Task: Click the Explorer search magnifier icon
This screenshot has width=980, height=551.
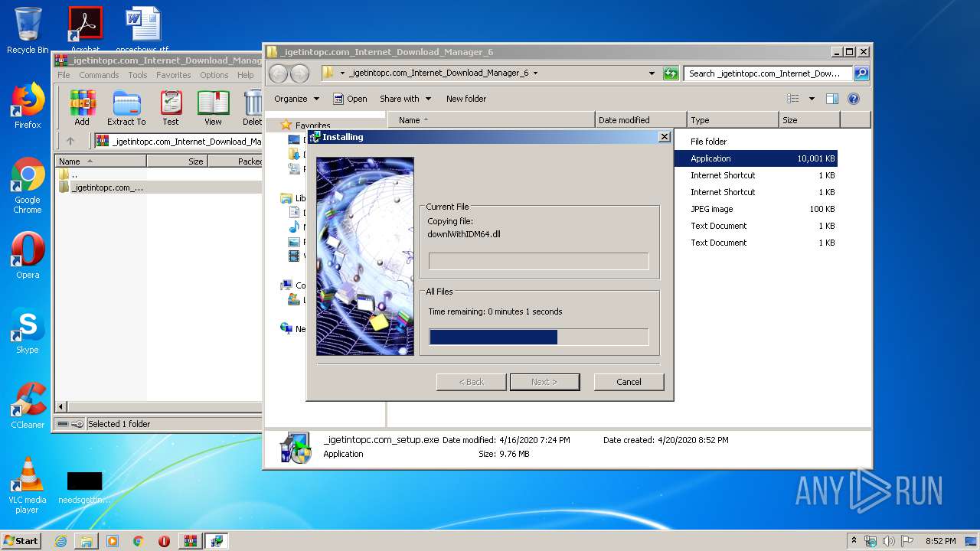Action: tap(861, 73)
